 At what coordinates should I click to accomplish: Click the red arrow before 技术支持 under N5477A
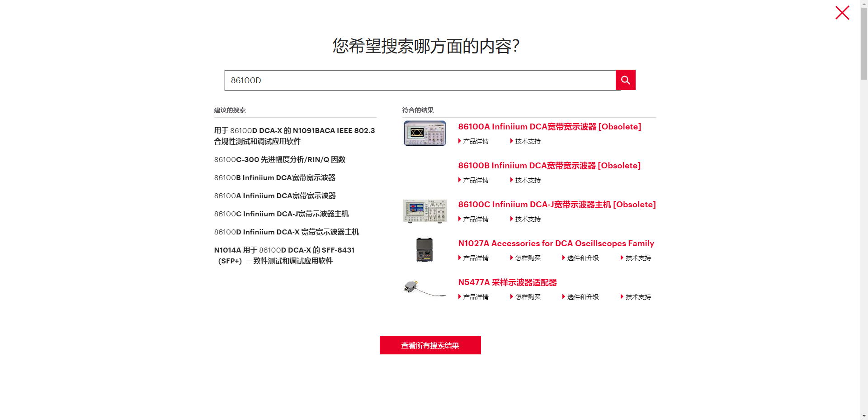click(622, 296)
